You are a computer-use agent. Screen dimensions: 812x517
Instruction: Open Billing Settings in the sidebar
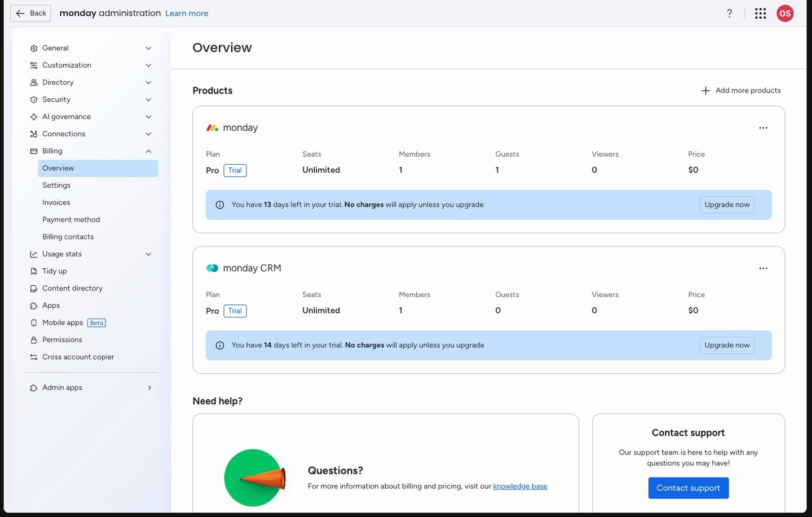tap(56, 185)
